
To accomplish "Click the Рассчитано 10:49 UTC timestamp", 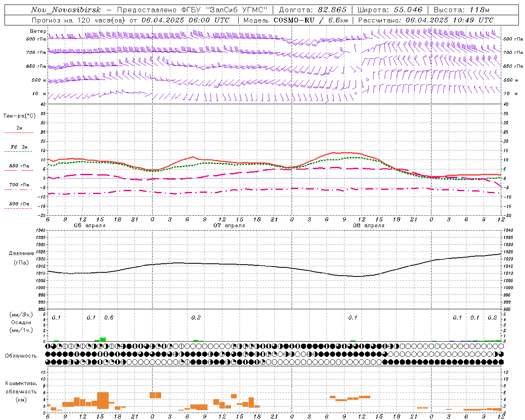I will [426, 20].
